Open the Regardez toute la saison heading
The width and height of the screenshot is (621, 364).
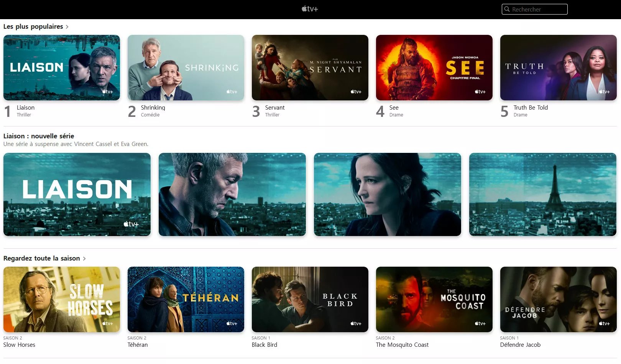pyautogui.click(x=41, y=258)
